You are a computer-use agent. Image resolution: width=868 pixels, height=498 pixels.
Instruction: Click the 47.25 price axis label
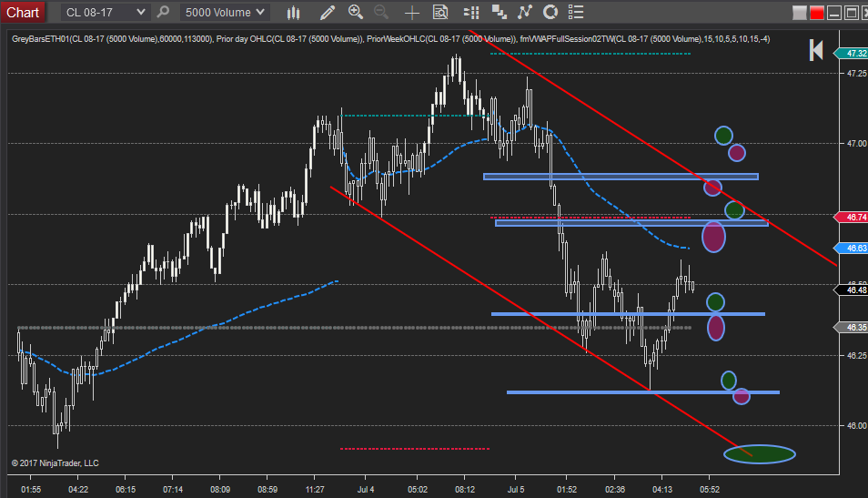point(856,73)
